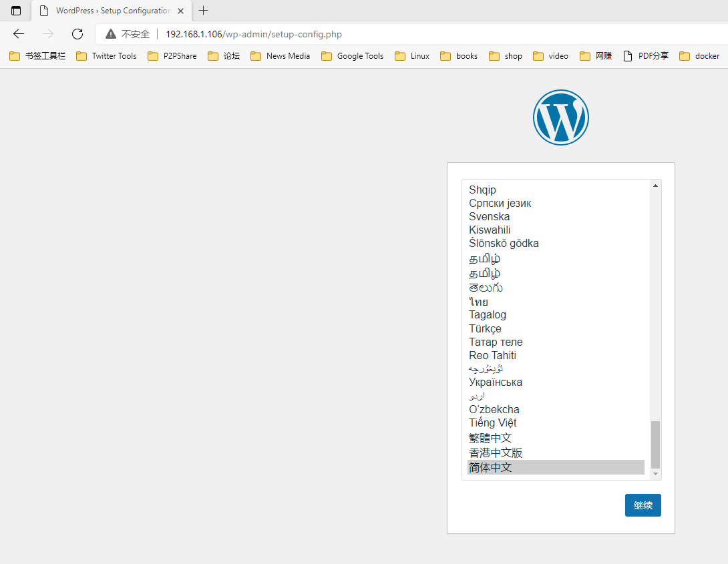Click language list scroll-up arrow
This screenshot has width=728, height=564.
pos(656,186)
